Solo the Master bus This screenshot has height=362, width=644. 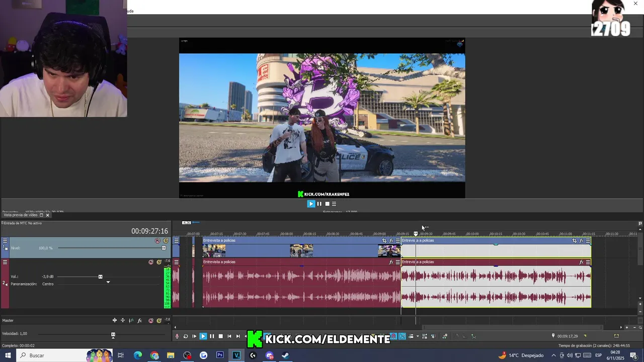pos(159,320)
